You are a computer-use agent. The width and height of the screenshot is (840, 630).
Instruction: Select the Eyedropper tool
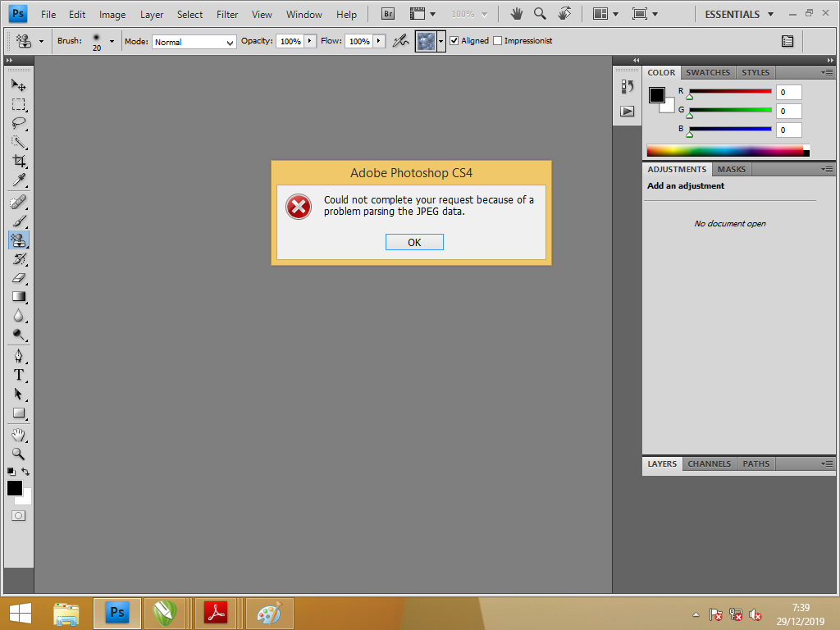point(19,180)
